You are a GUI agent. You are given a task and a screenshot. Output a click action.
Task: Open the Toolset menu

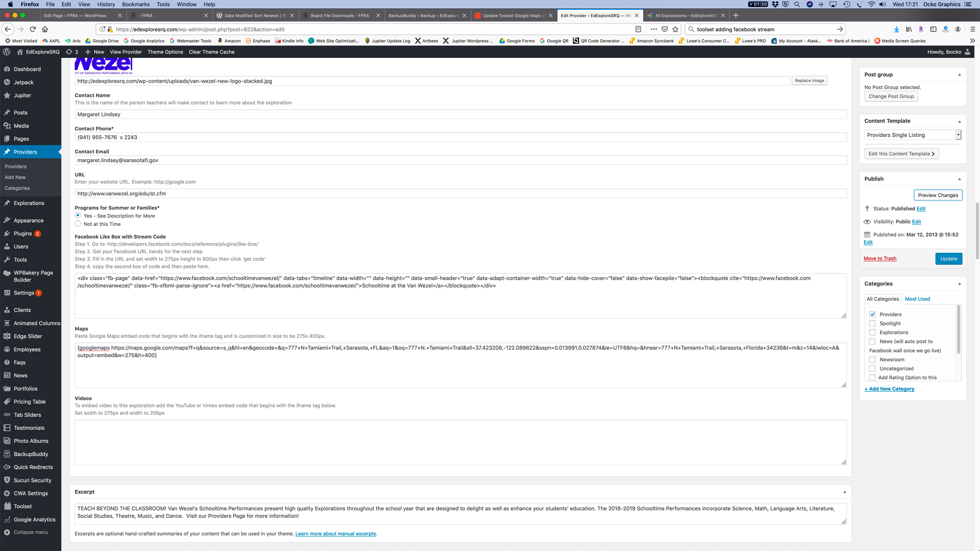[x=23, y=506]
